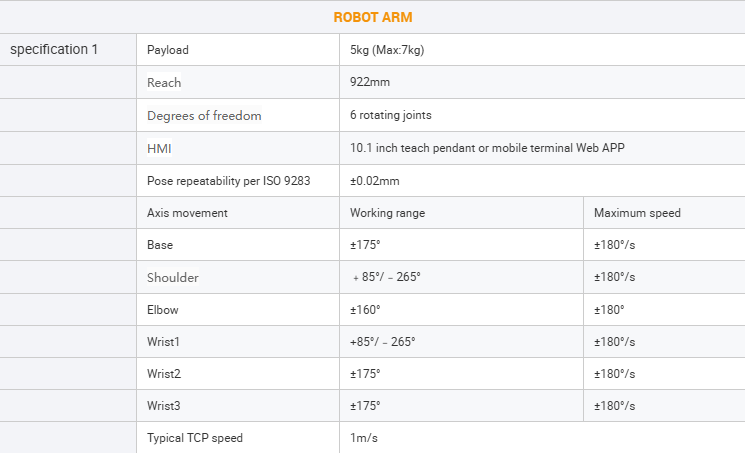The width and height of the screenshot is (745, 453).
Task: Click the Elbow maximum speed value
Action: coord(609,310)
